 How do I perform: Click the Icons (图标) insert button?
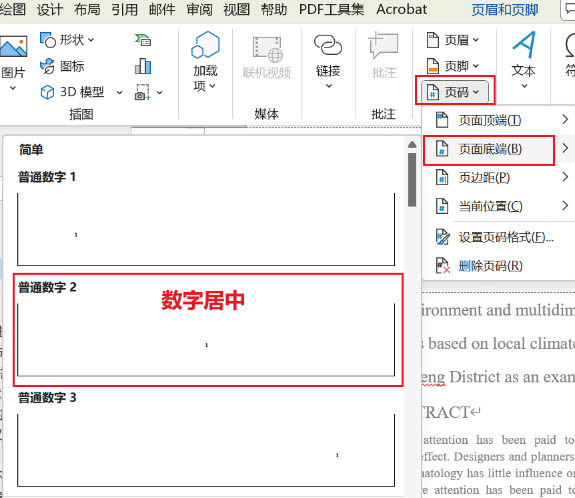coord(62,66)
